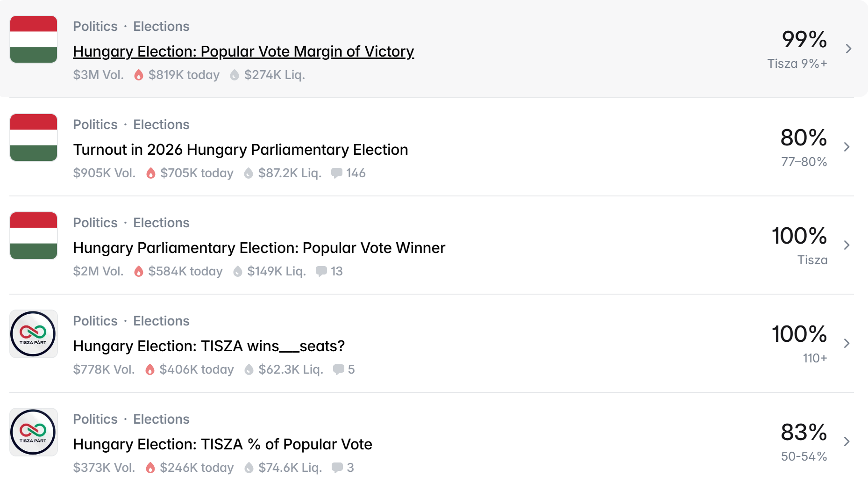Click chevron next to 83% 50-54% result
Screen dimensions: 868x484
[x=847, y=441]
